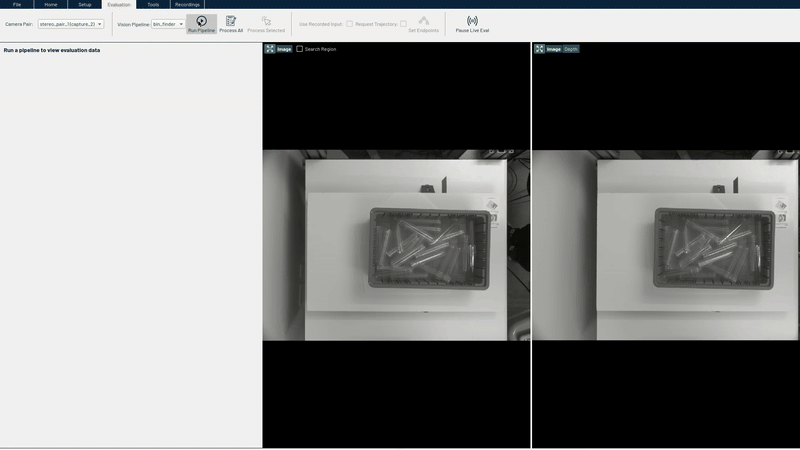The width and height of the screenshot is (800, 450).
Task: Open the Tools tab
Action: [x=153, y=4]
